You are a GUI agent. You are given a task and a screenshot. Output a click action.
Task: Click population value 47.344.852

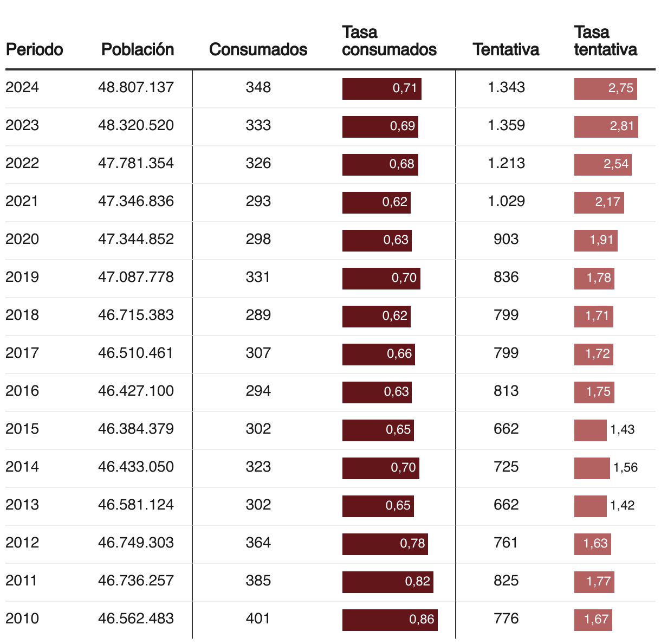coord(136,239)
